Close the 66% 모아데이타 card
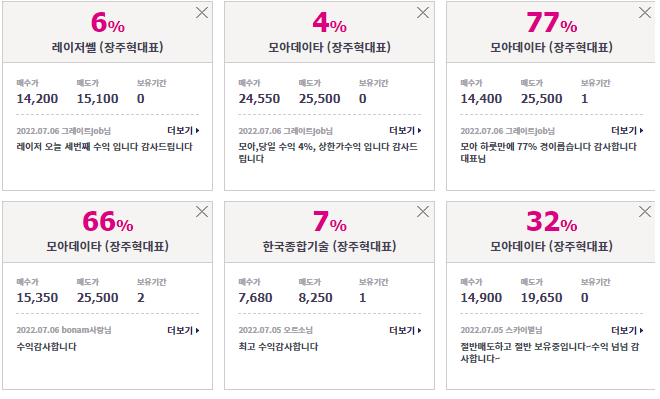 [202, 211]
